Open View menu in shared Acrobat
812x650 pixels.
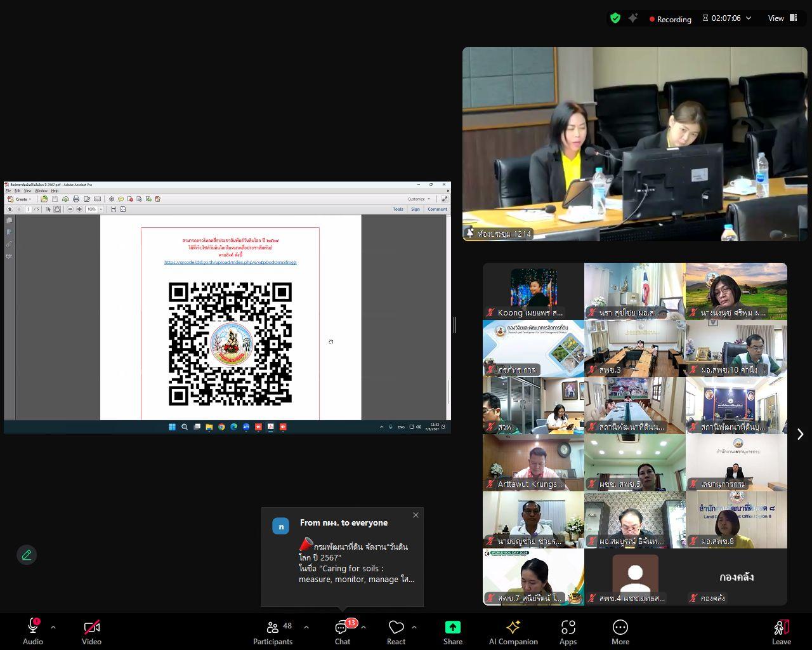click(27, 190)
